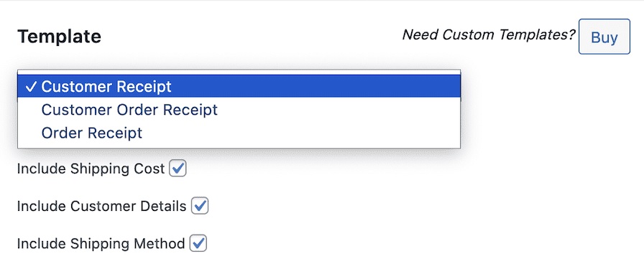This screenshot has height=264, width=644.
Task: Click the blue tick inside Shipping Method box
Action: [x=198, y=243]
